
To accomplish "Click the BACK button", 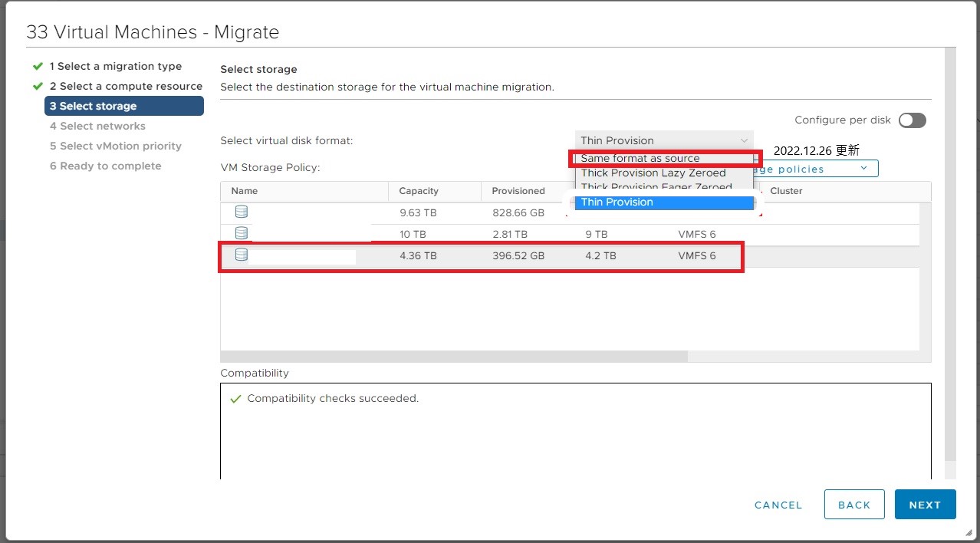I will click(854, 505).
